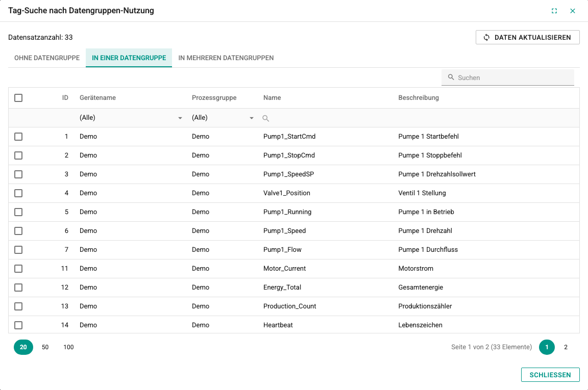This screenshot has width=588, height=390.
Task: Select the In einer Datengruppe tab
Action: pyautogui.click(x=129, y=58)
